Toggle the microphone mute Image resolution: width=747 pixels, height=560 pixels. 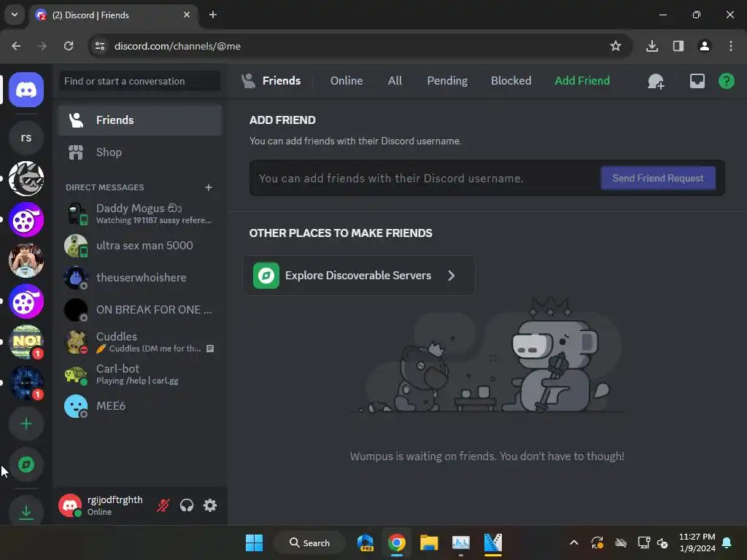(163, 505)
